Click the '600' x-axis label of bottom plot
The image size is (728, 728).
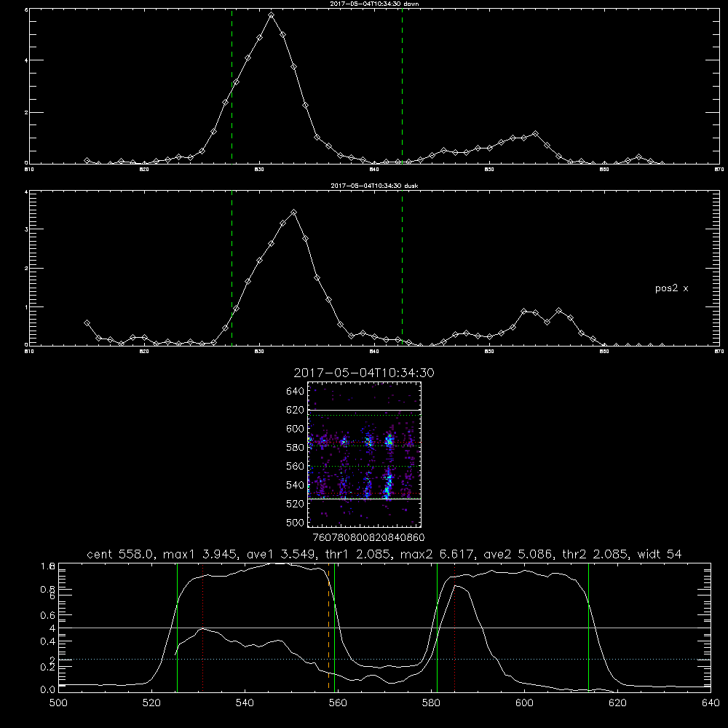pos(524,703)
